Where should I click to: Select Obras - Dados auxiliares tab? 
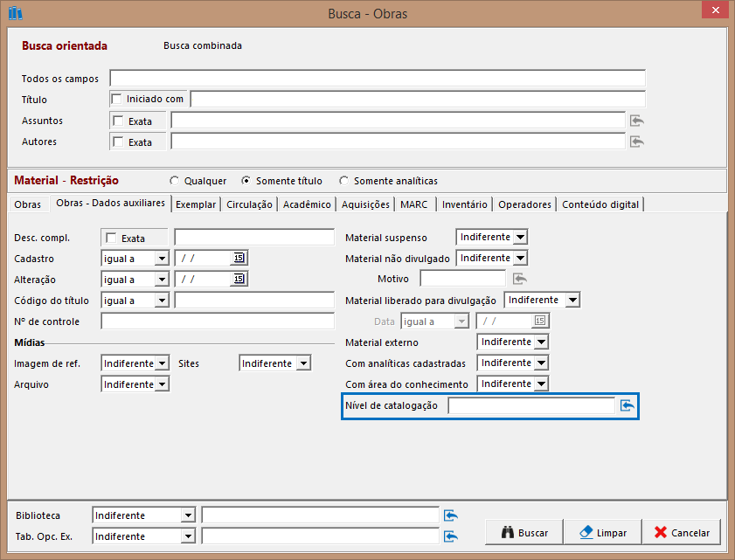tap(111, 203)
